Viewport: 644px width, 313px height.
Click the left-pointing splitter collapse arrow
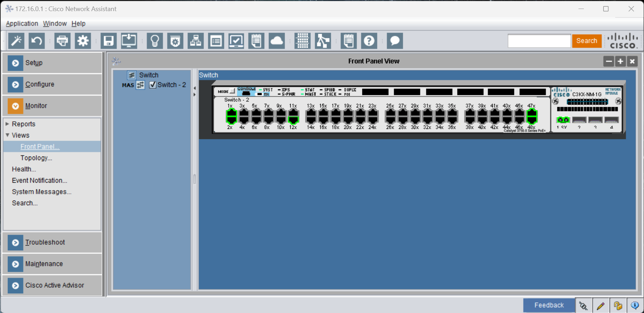(x=194, y=88)
